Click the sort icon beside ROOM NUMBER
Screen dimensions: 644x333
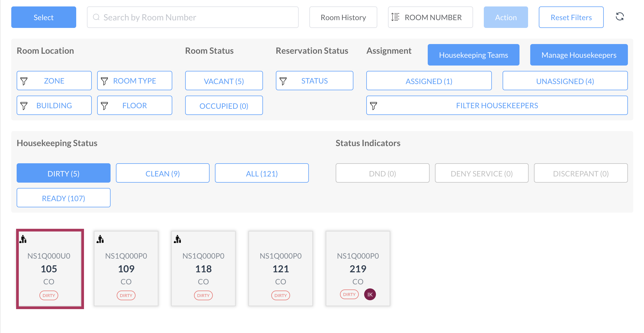395,17
